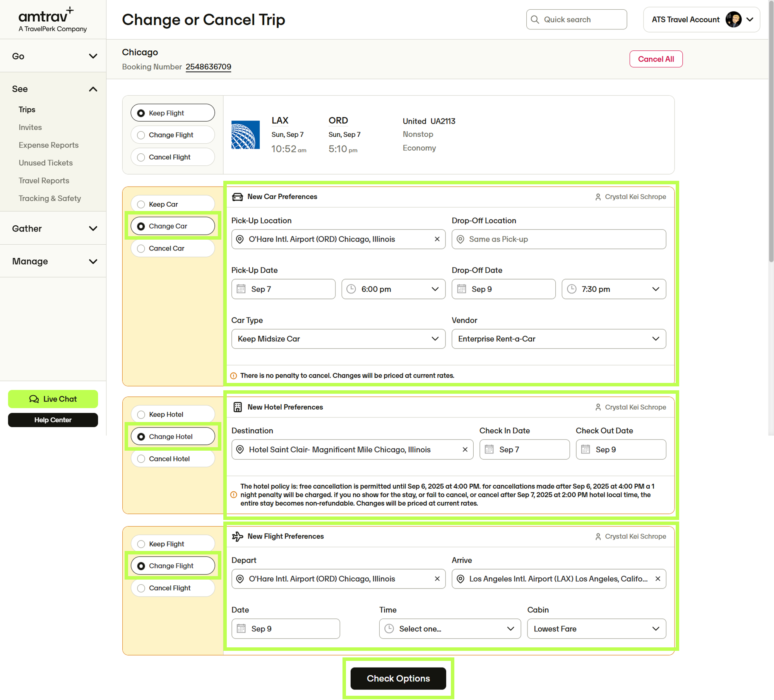Start a Live Chat session
774x700 pixels.
[x=53, y=399]
